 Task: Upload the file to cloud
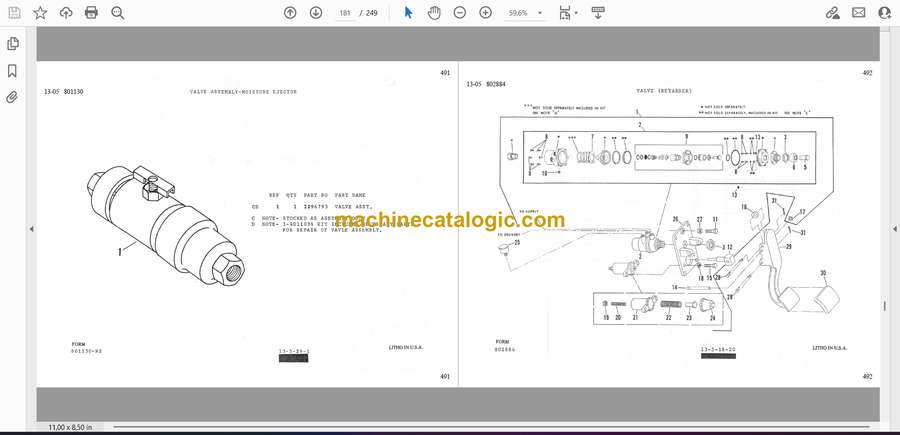(x=66, y=13)
